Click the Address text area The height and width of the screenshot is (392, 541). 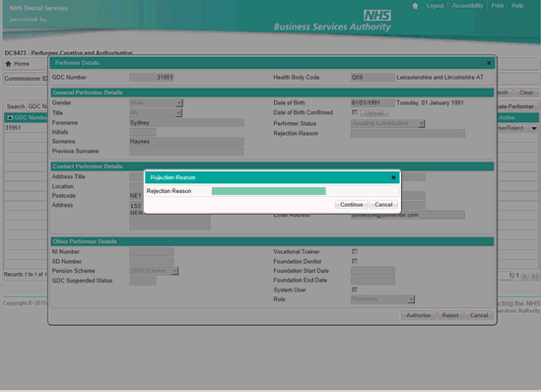pos(169,216)
